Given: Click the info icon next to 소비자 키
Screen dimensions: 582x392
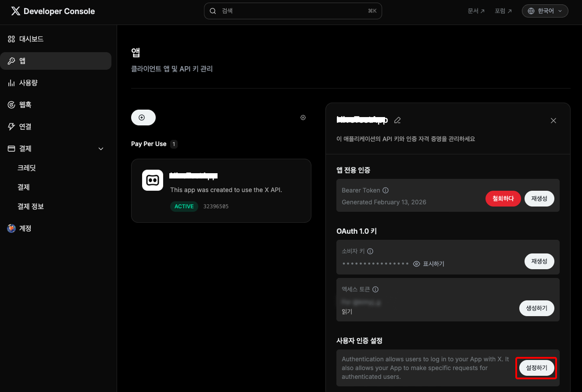Looking at the screenshot, I should click(370, 251).
